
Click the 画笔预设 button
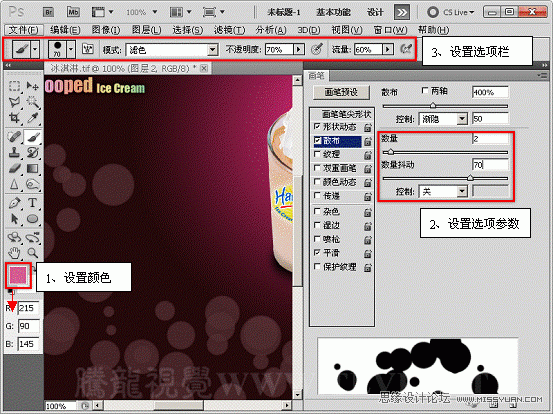(341, 92)
